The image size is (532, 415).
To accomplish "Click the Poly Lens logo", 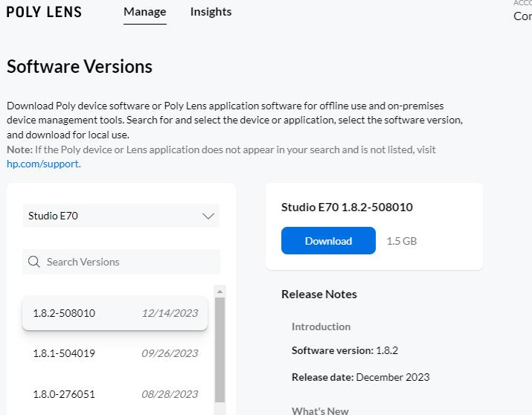I will pyautogui.click(x=44, y=12).
